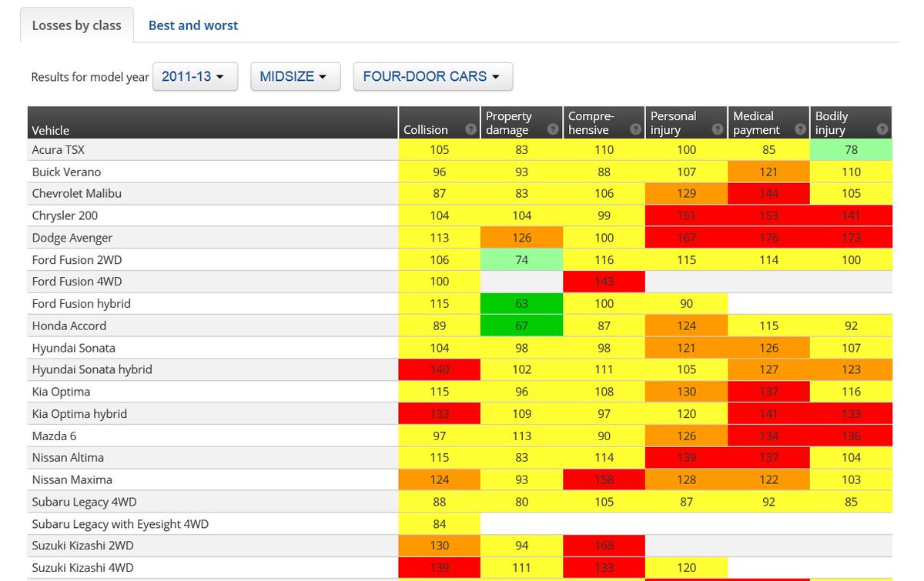The width and height of the screenshot is (924, 581).
Task: Select the Nissan Maxima row name
Action: pos(72,479)
